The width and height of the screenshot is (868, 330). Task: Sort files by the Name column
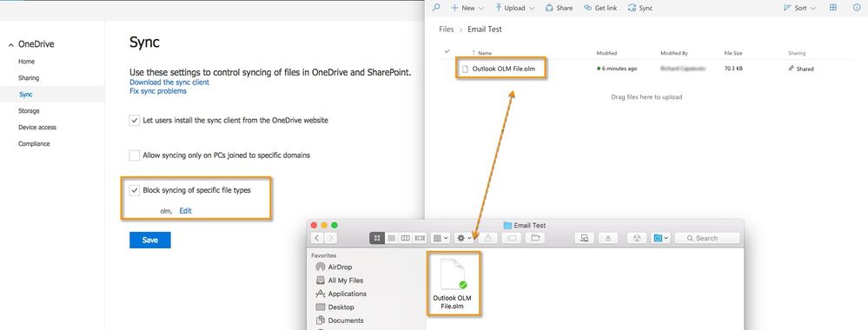coord(485,53)
